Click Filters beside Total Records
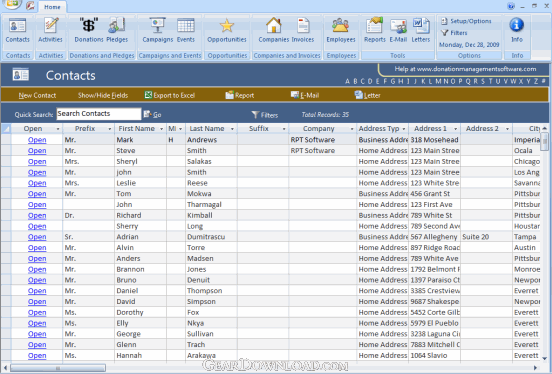552x374 pixels. pos(265,115)
